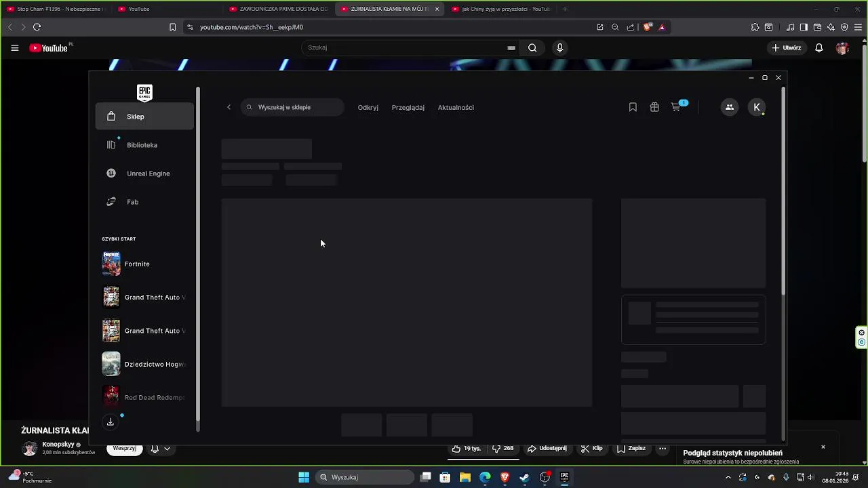Screen dimensions: 868x488
Task: Open a new browser tab
Action: coord(564,9)
